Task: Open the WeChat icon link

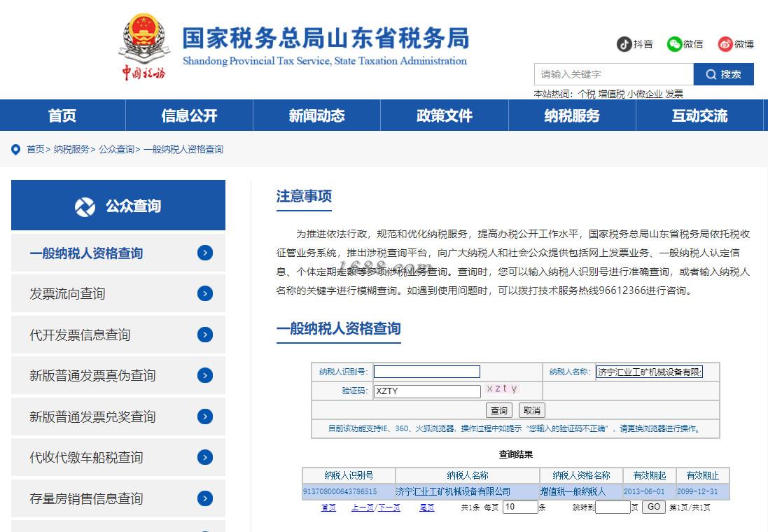Action: click(x=674, y=44)
